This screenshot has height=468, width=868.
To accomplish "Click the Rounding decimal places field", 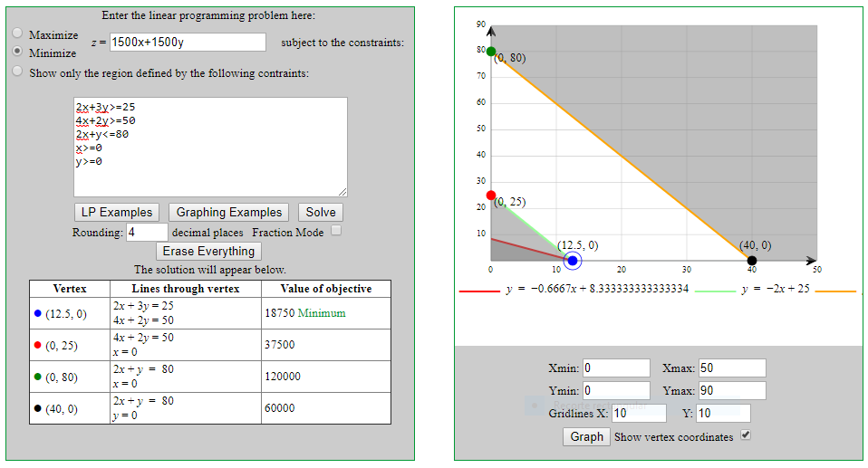I will click(x=145, y=232).
